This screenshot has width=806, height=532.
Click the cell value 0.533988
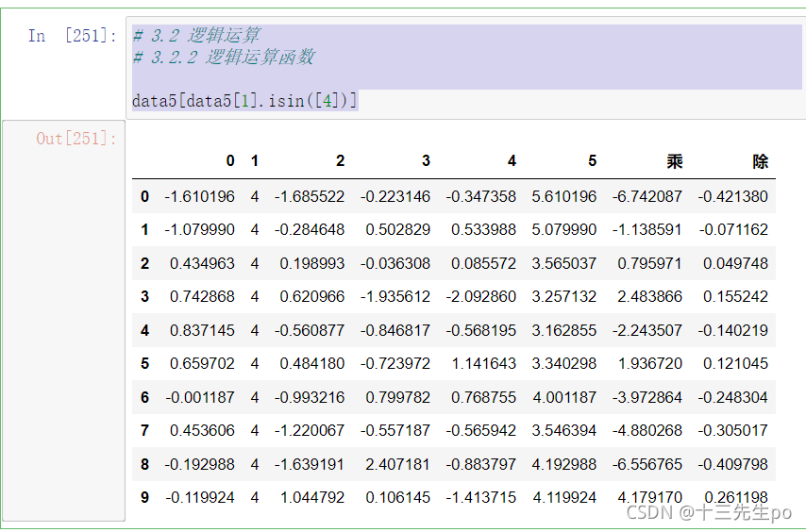[x=484, y=229]
